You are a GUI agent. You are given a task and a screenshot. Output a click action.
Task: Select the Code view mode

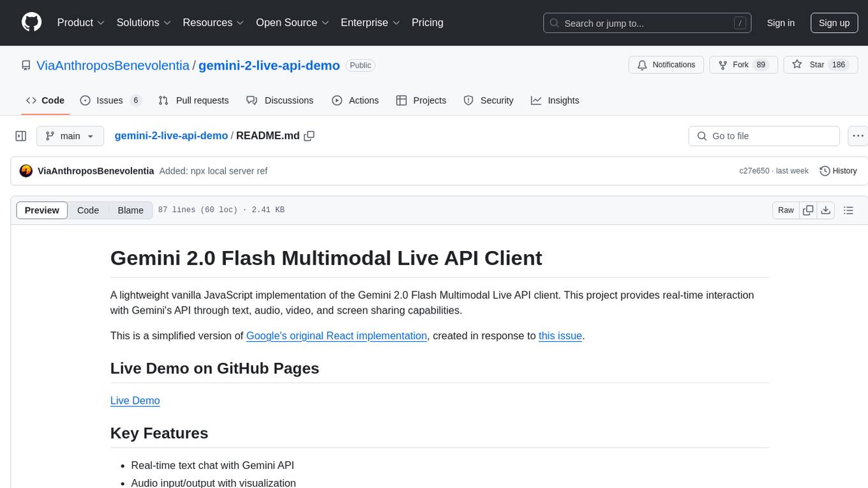[x=88, y=210]
